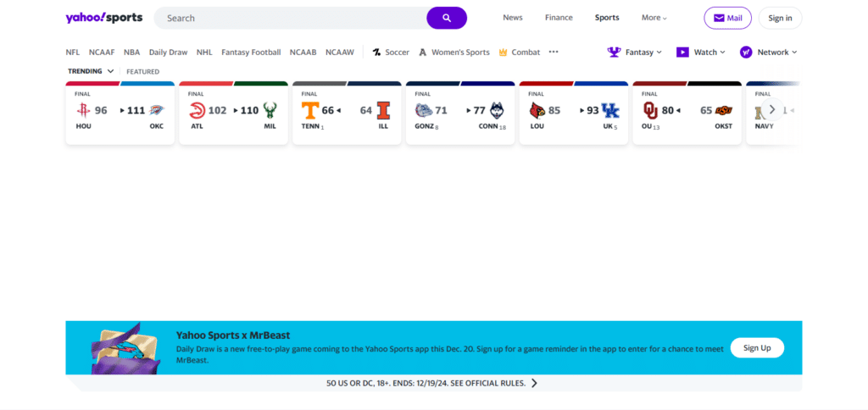Click the Illinois I logo
Viewport: 868px width, 410px height.
[383, 111]
